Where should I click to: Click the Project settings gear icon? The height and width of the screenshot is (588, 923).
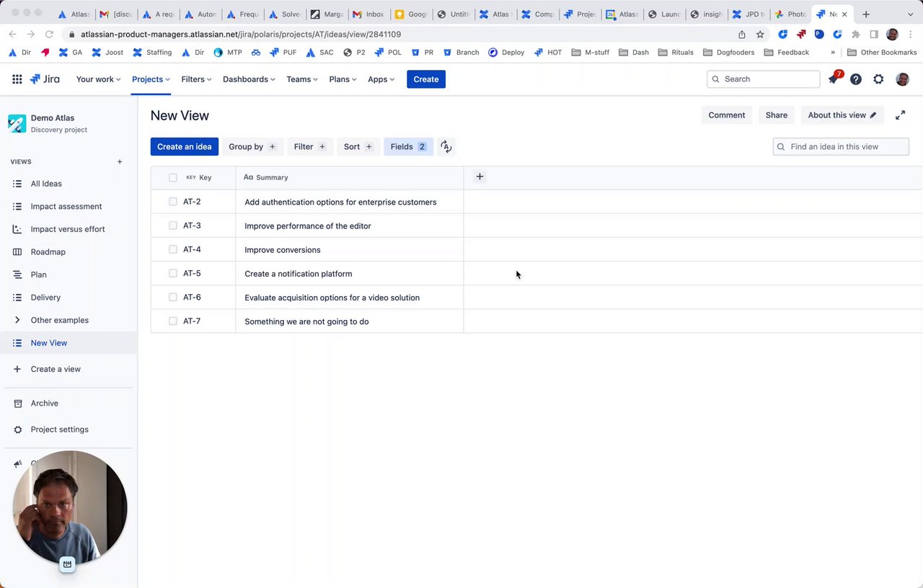(17, 429)
